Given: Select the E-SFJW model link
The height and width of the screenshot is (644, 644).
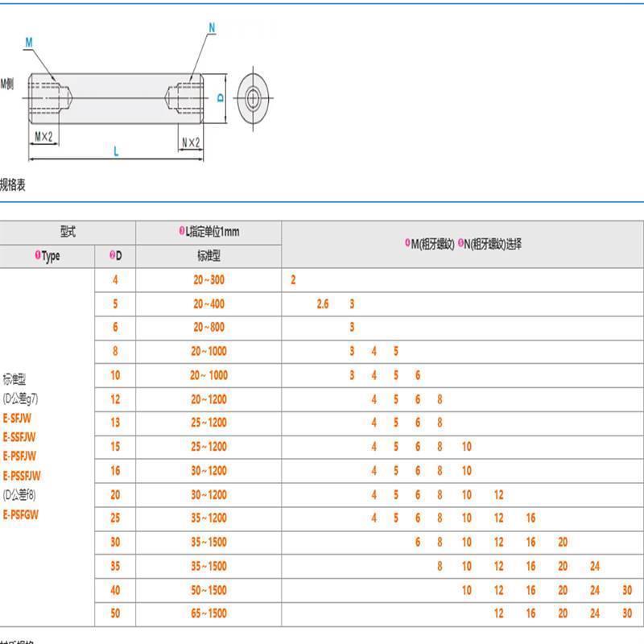Looking at the screenshot, I should 19,419.
